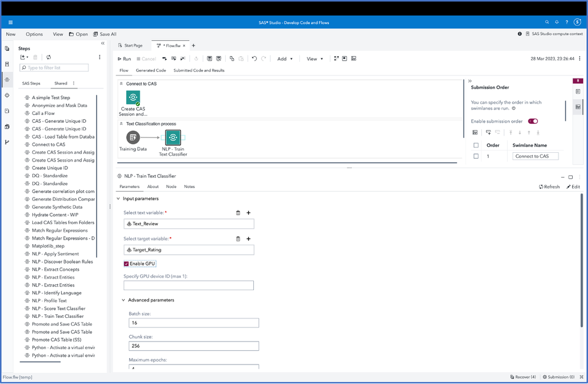Click the arrange flow layout icon
Viewport: 588px width, 384px height.
coord(336,58)
